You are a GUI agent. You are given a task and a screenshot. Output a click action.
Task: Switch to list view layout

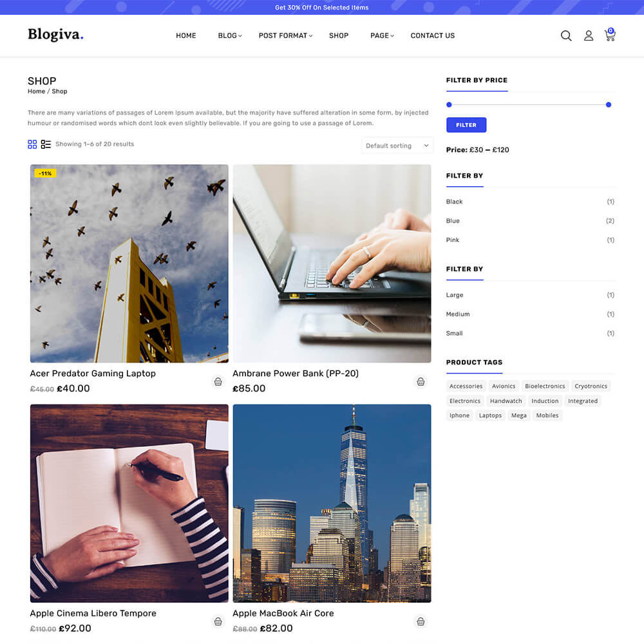tap(46, 144)
